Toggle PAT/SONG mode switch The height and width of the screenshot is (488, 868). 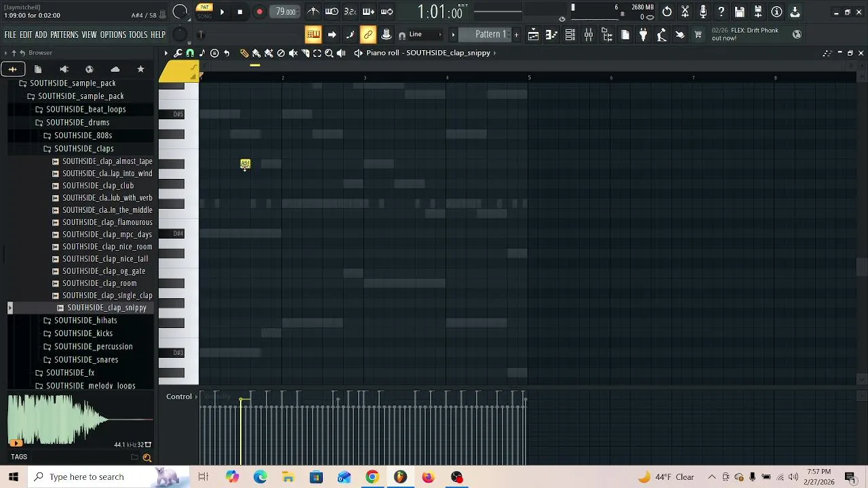[x=204, y=12]
